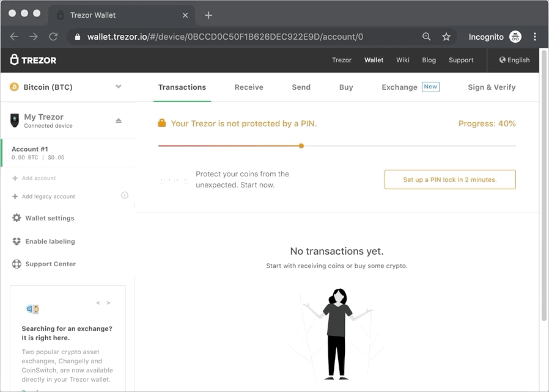Open the browser three-dot menu
549x392 pixels.
(535, 37)
